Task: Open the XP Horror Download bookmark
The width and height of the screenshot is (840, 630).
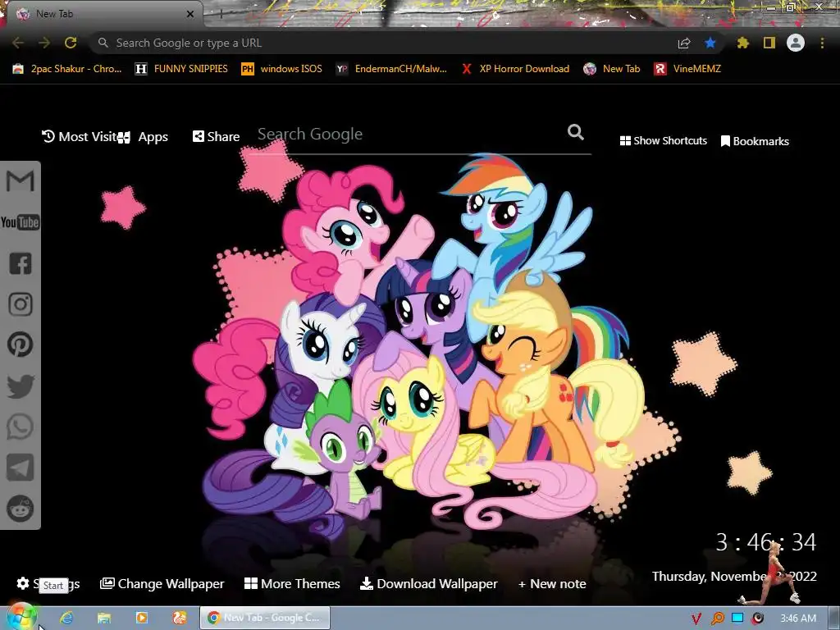Action: (515, 69)
